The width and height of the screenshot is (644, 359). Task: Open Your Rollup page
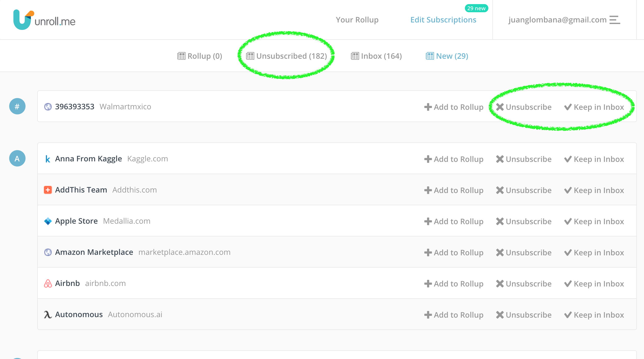357,20
